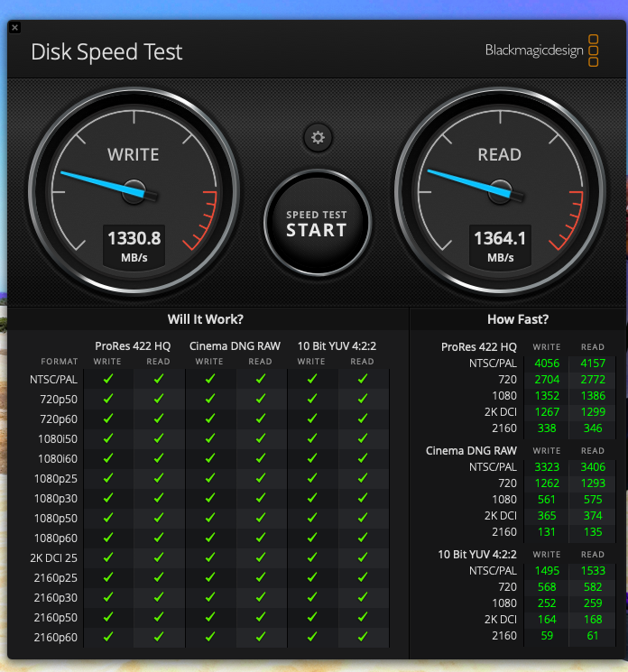The height and width of the screenshot is (672, 628).
Task: Click ProRes NTSC/PAL read value 4157
Action: pos(593,364)
